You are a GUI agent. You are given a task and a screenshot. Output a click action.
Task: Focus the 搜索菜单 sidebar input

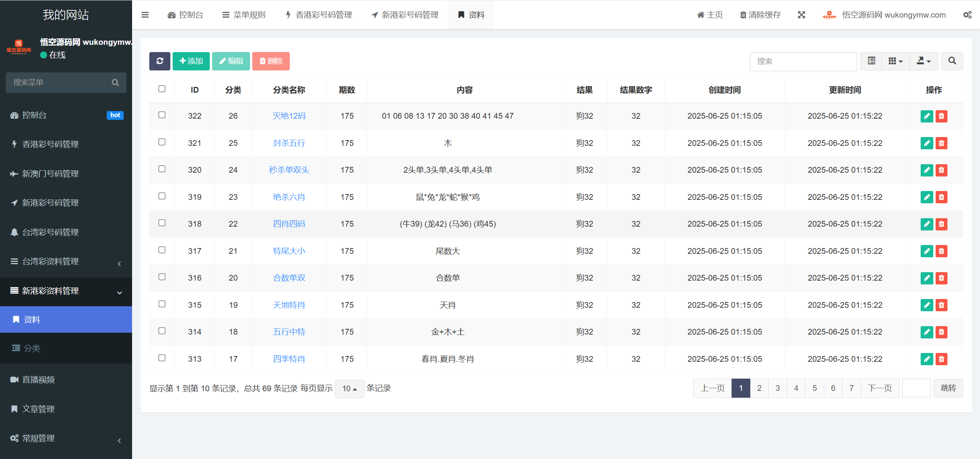pyautogui.click(x=58, y=83)
